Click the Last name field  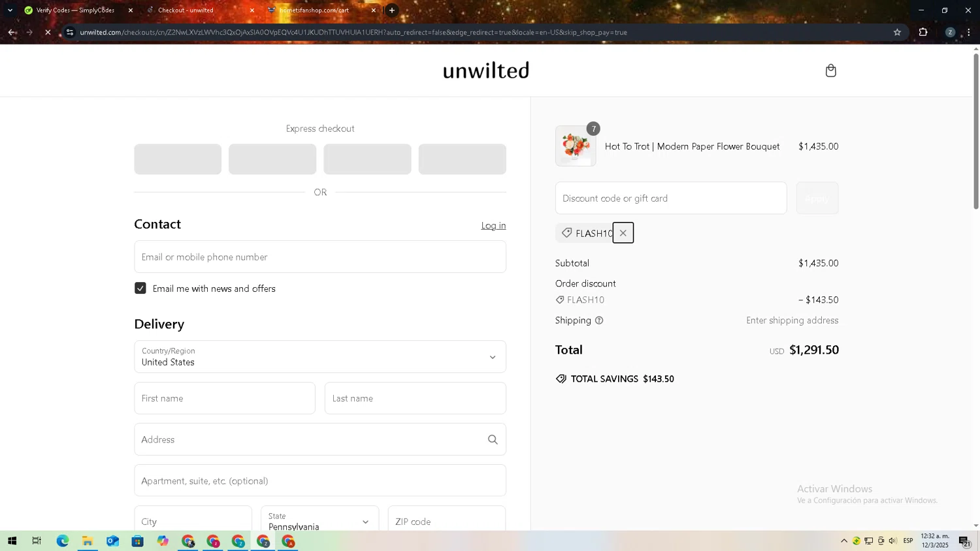tap(416, 398)
